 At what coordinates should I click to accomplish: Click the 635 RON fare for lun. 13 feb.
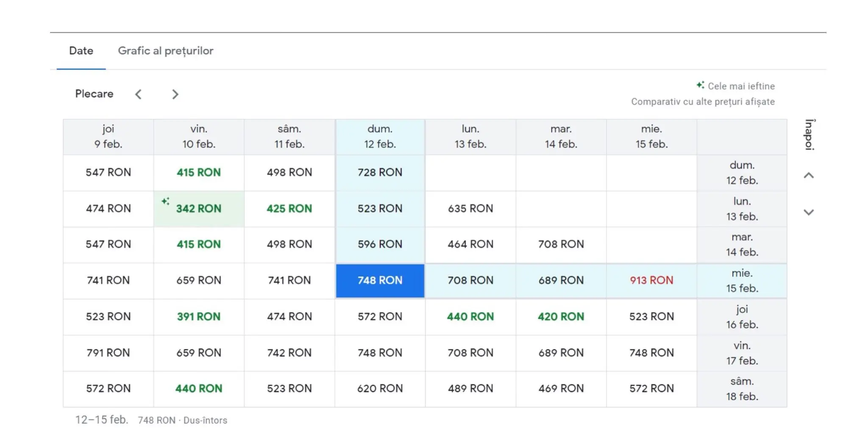(x=470, y=209)
